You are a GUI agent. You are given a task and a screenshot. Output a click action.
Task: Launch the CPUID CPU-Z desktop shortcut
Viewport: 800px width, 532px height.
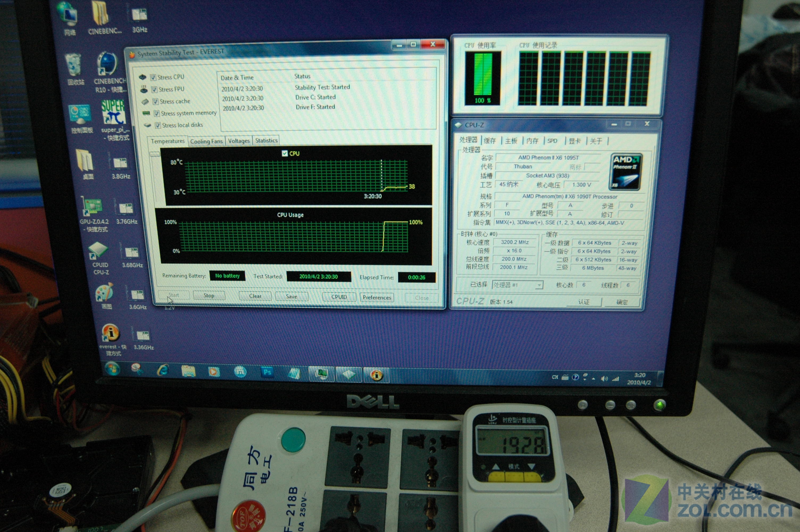100,259
